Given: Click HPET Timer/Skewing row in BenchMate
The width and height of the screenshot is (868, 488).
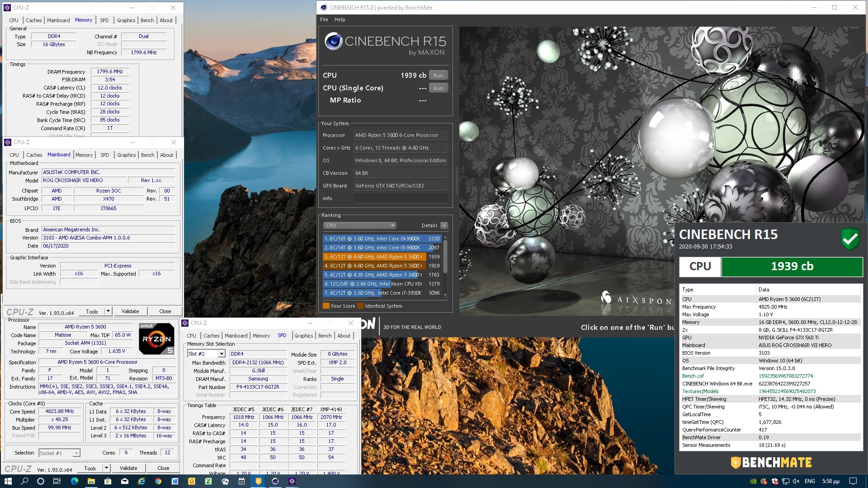Looking at the screenshot, I should tap(771, 399).
